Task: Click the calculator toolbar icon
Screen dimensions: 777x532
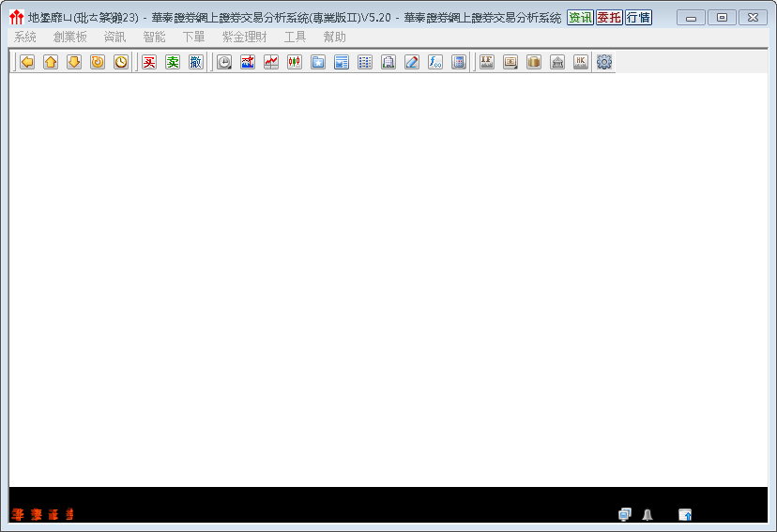Action: [459, 62]
